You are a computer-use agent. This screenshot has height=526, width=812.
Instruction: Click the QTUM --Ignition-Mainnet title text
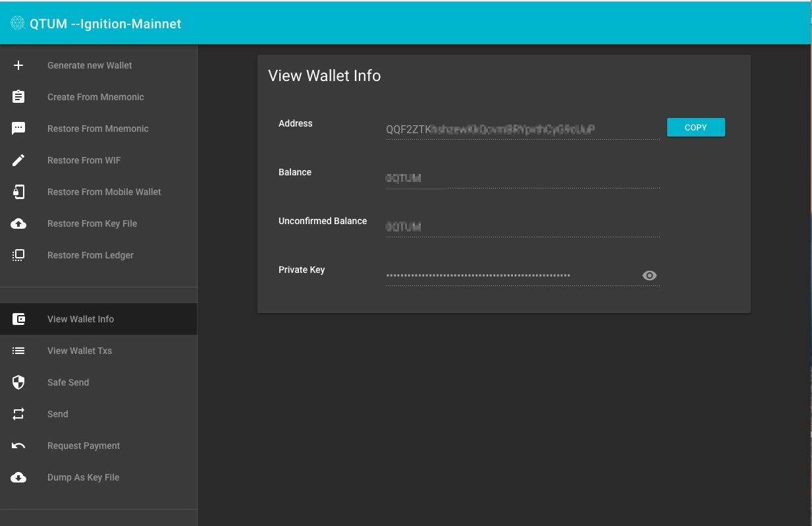pyautogui.click(x=105, y=24)
